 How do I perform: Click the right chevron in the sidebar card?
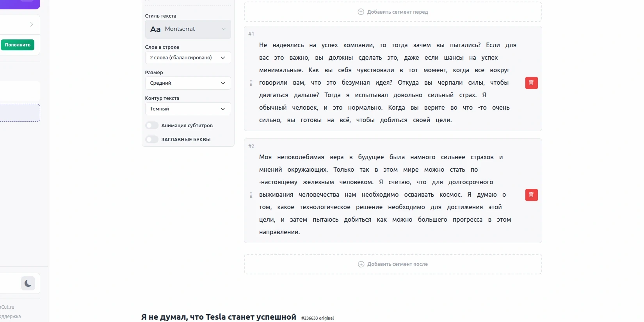click(x=32, y=24)
